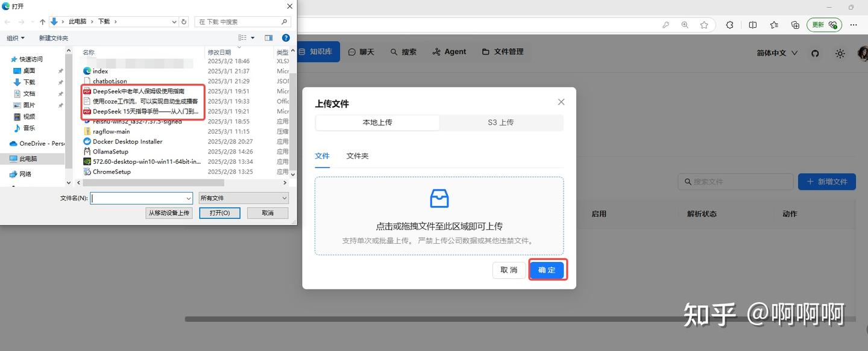868x351 pixels.
Task: Toggle the split screen browser icon
Action: (753, 25)
